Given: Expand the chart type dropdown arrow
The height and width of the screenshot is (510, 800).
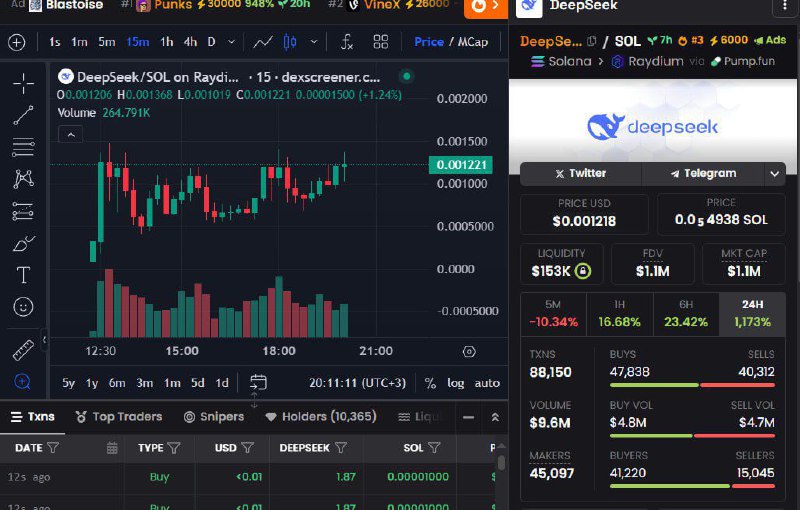Looking at the screenshot, I should point(314,42).
